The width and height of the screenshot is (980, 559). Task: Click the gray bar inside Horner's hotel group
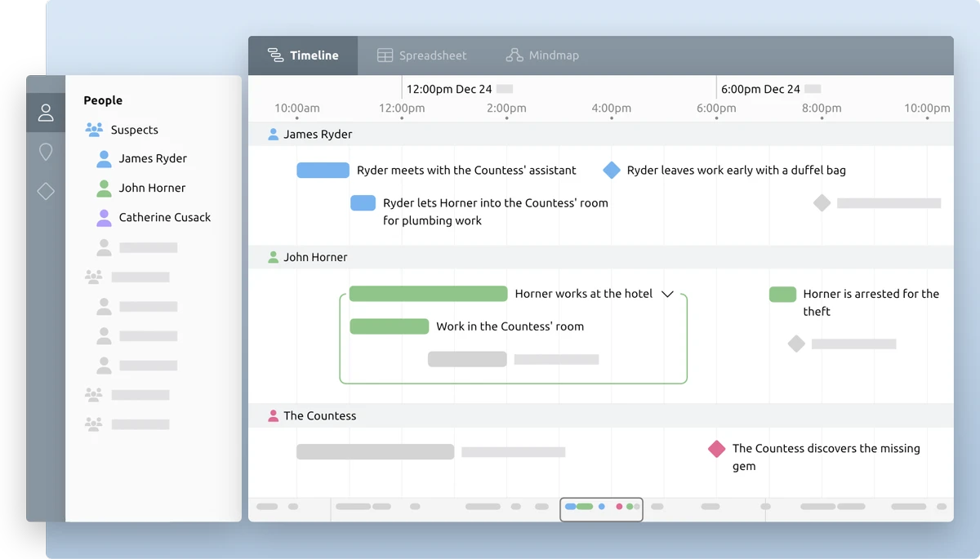coord(467,359)
